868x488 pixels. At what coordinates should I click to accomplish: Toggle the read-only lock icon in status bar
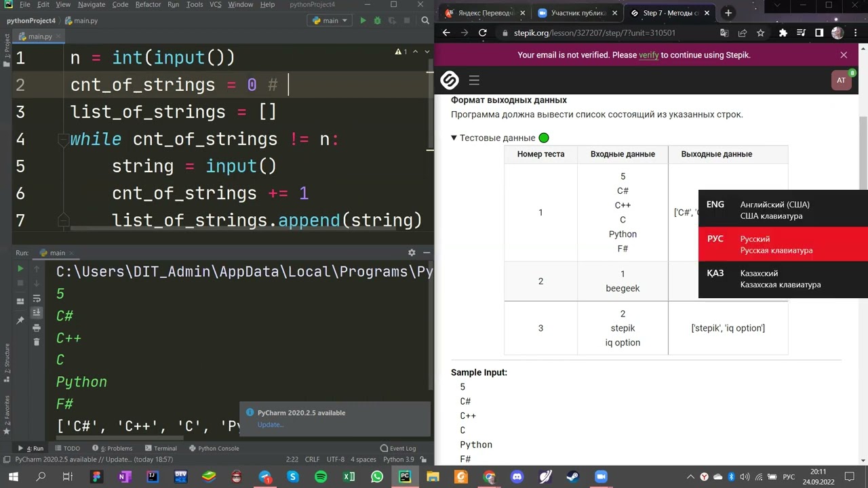pos(422,459)
